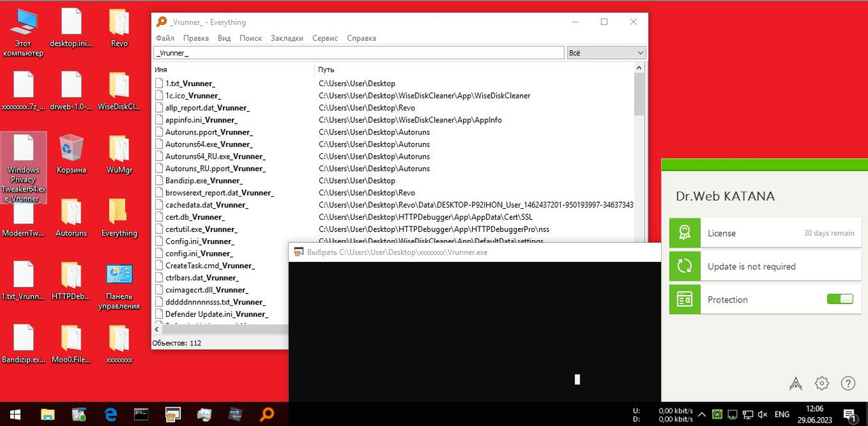Screen dimensions: 868x426
Task: Open the Windows Start menu
Action: [14, 414]
